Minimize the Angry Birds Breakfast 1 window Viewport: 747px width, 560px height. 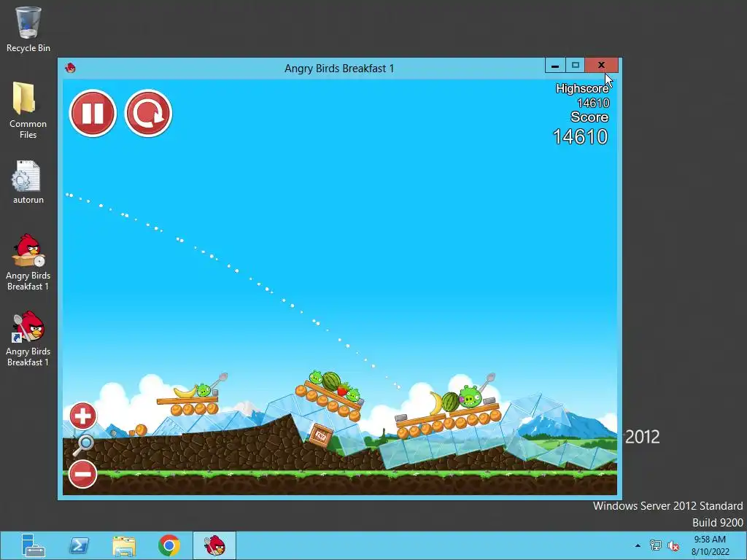pos(555,65)
